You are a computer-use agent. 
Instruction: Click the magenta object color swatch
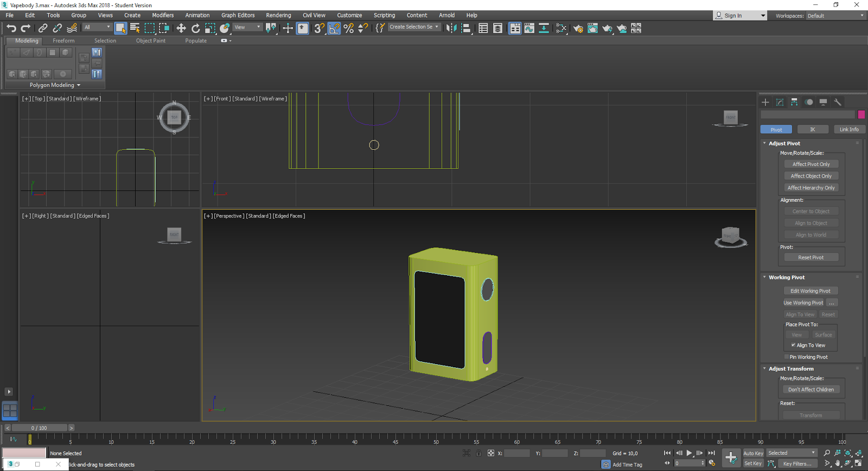click(x=861, y=114)
